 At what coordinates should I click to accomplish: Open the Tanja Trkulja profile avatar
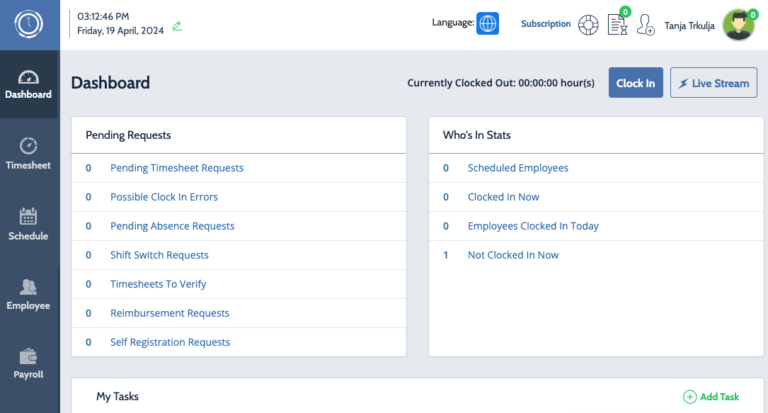tap(738, 25)
